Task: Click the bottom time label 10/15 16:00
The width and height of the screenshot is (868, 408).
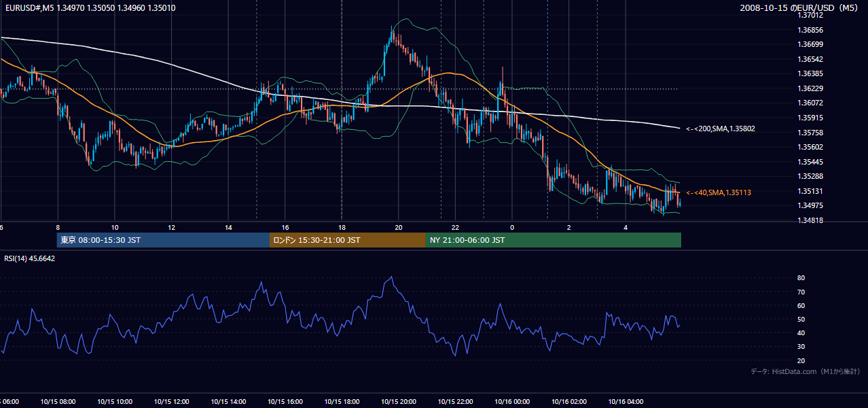Action: [x=285, y=402]
